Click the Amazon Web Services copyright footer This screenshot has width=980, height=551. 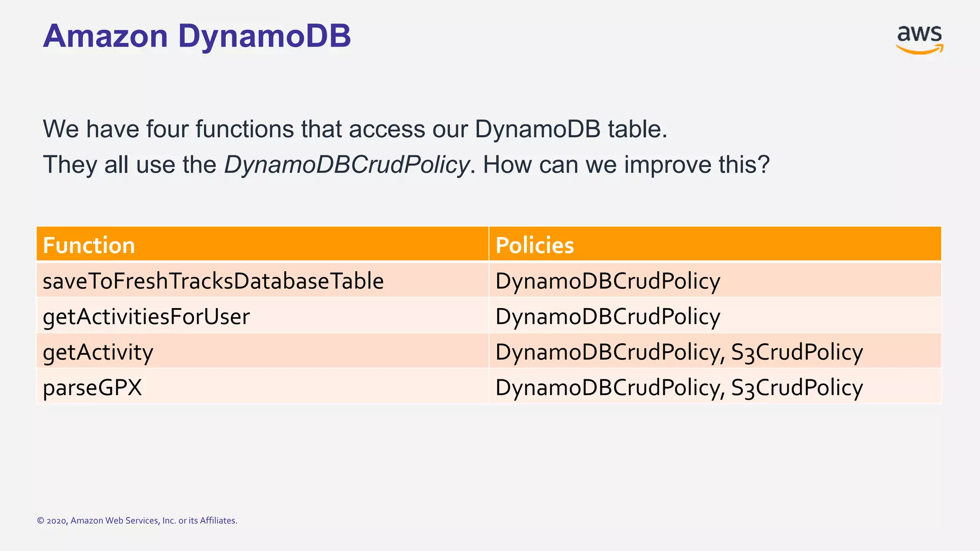137,520
